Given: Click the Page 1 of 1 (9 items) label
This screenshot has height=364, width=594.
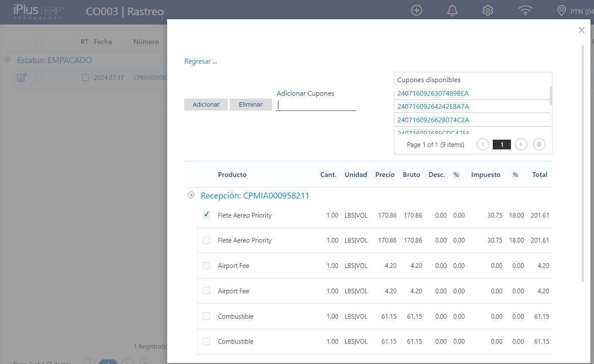Looking at the screenshot, I should [436, 145].
